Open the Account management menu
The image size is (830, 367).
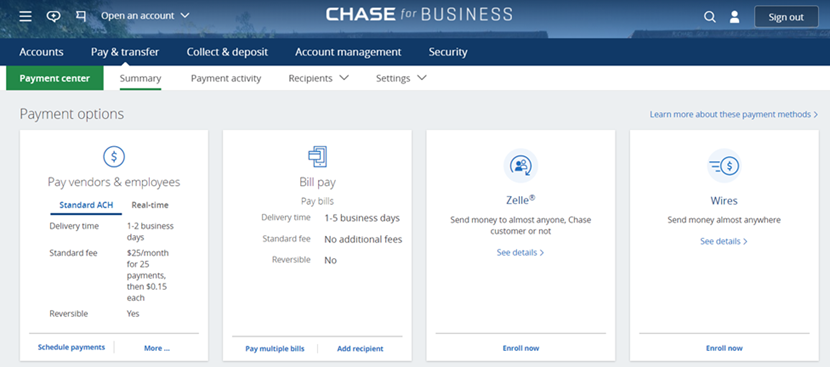click(348, 52)
